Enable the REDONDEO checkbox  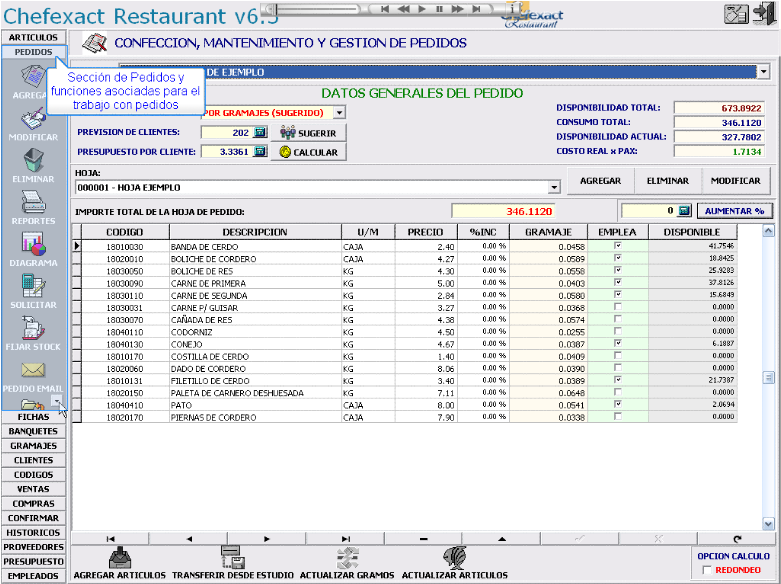point(707,570)
